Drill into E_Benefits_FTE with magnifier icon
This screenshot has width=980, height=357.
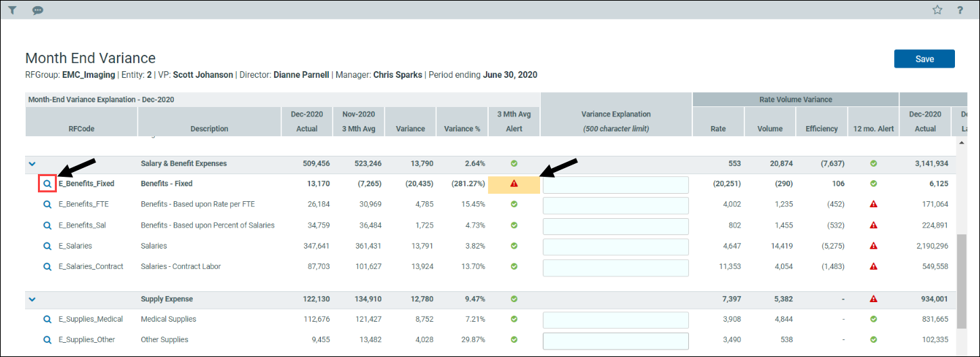47,204
